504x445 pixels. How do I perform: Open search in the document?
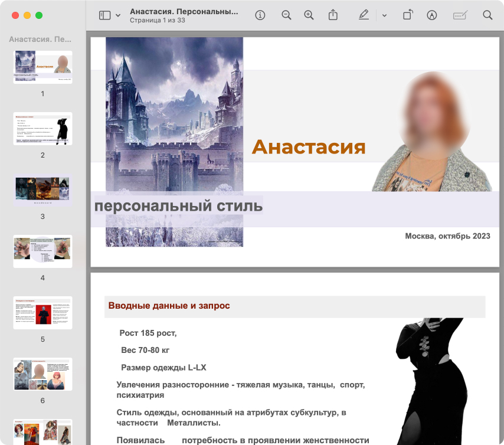[487, 15]
